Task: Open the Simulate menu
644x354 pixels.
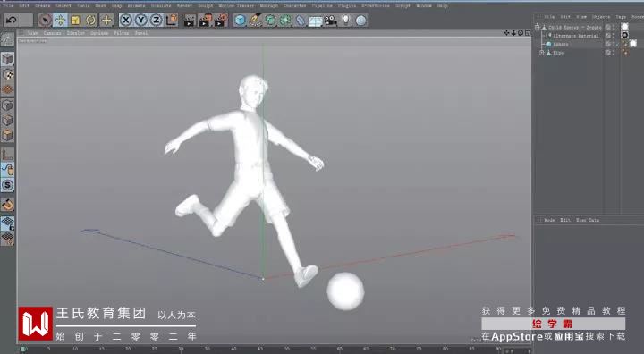Action: (161, 5)
